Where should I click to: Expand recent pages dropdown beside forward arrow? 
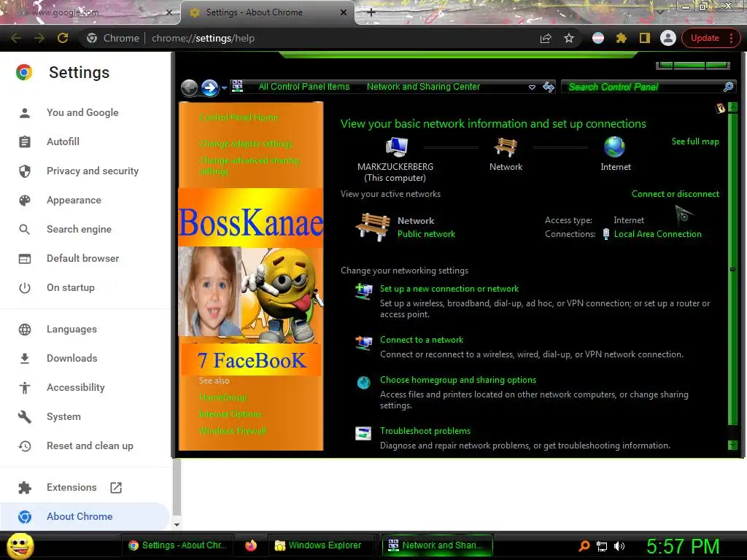click(x=224, y=88)
